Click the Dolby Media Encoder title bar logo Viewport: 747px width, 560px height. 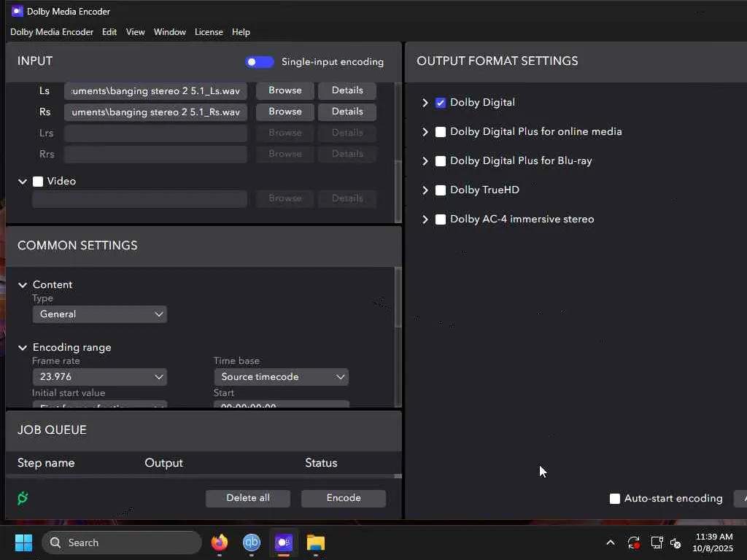pyautogui.click(x=18, y=11)
